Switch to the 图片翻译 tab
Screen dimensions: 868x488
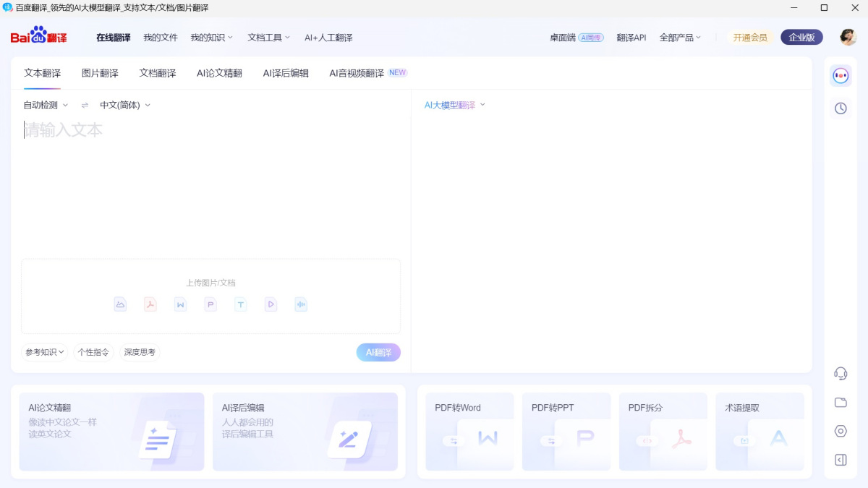(x=99, y=73)
